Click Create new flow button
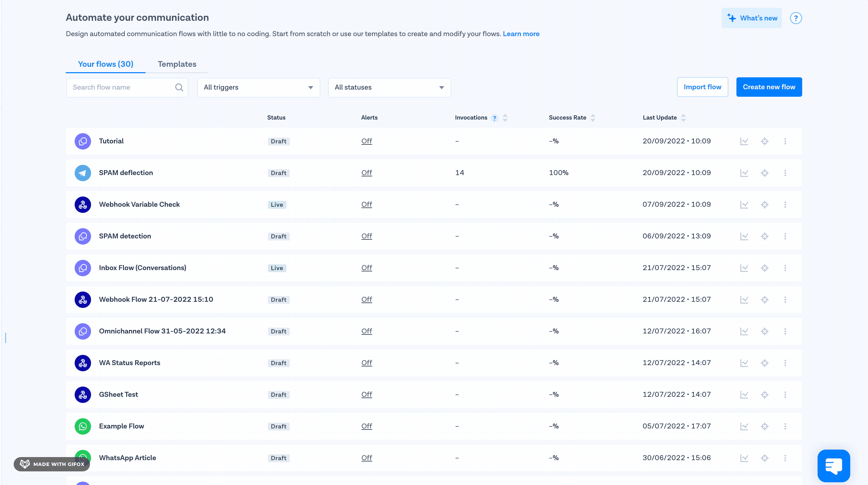 pyautogui.click(x=769, y=87)
